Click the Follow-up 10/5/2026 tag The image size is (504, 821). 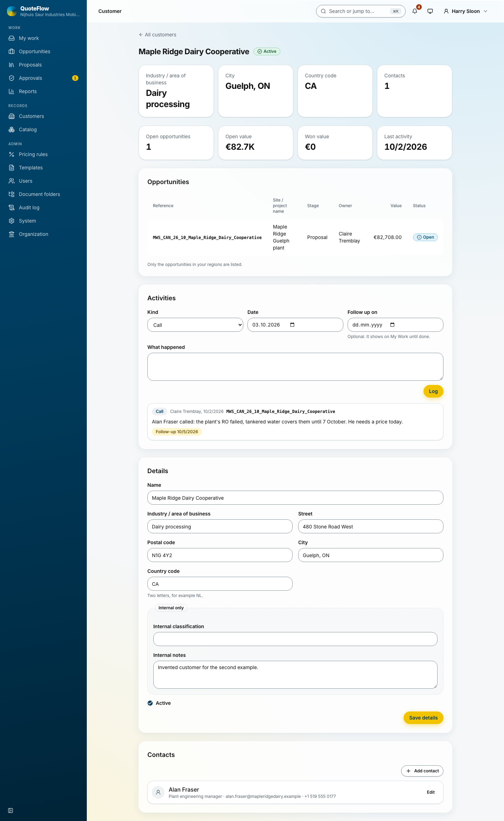click(177, 432)
